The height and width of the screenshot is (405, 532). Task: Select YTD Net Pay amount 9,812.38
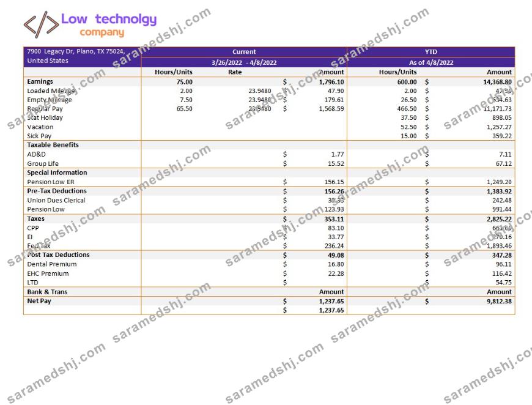499,302
